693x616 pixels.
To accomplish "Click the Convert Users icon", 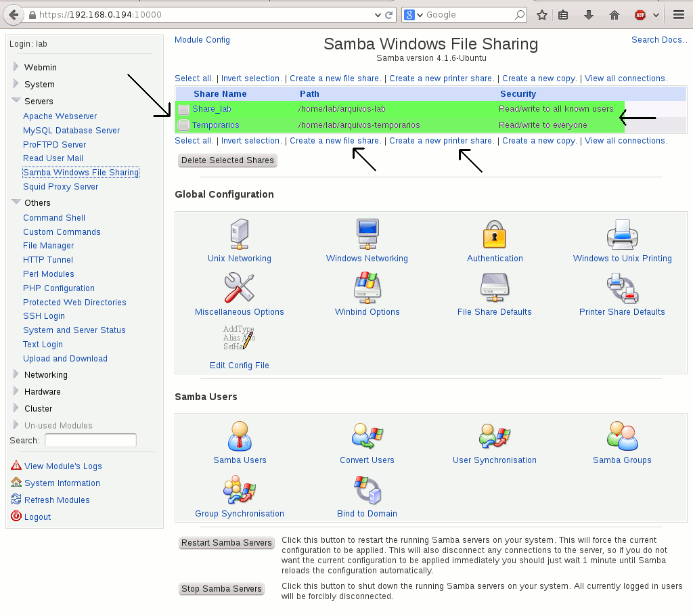I will click(367, 436).
